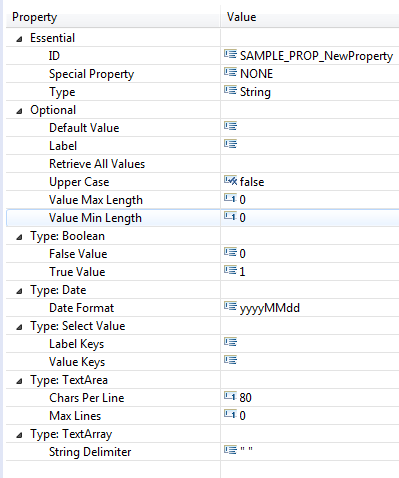Select the Value Max Length property
The width and height of the screenshot is (399, 478).
202,200
